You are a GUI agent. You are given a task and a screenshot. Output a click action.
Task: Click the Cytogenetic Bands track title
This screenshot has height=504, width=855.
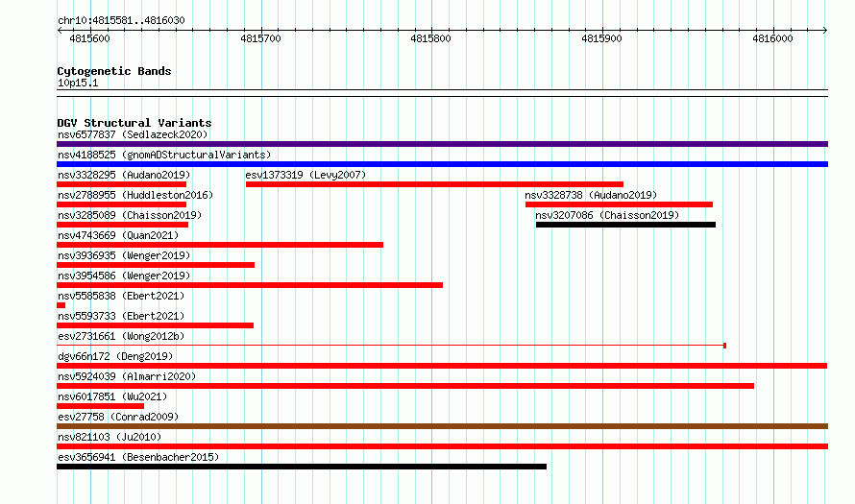pyautogui.click(x=114, y=71)
